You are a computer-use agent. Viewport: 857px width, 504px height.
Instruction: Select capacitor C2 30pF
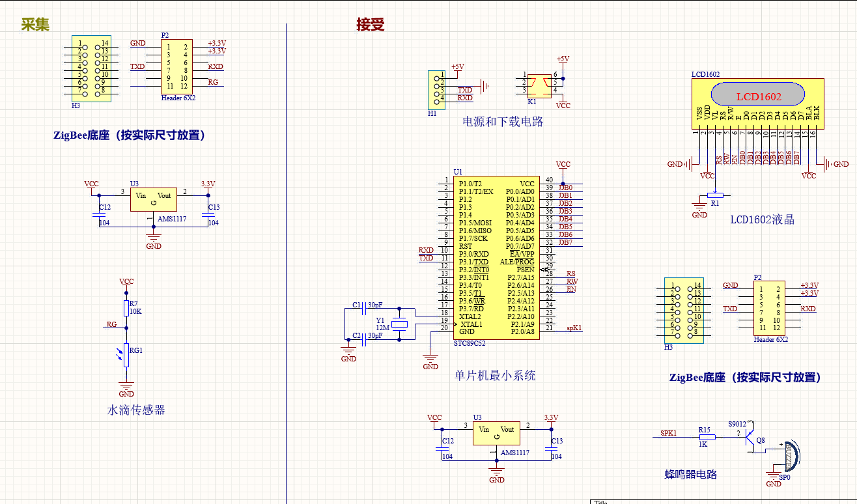pos(363,340)
